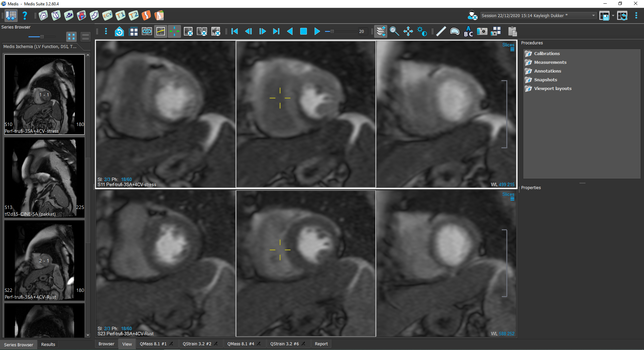Viewport: 644px width, 350px height.
Task: Take a snapshot with camera icon
Action: pyautogui.click(x=482, y=32)
